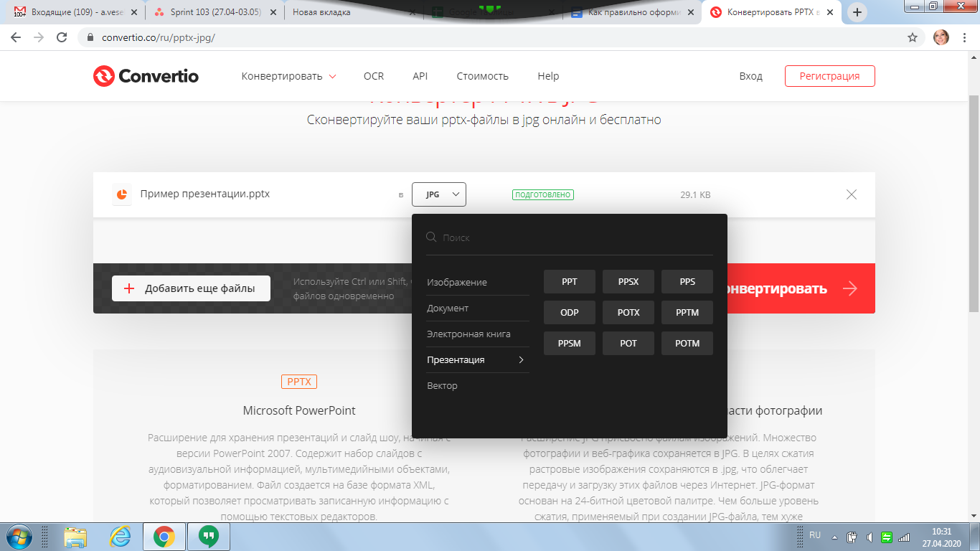Open Windows Explorer folder icon in taskbar

[75, 536]
